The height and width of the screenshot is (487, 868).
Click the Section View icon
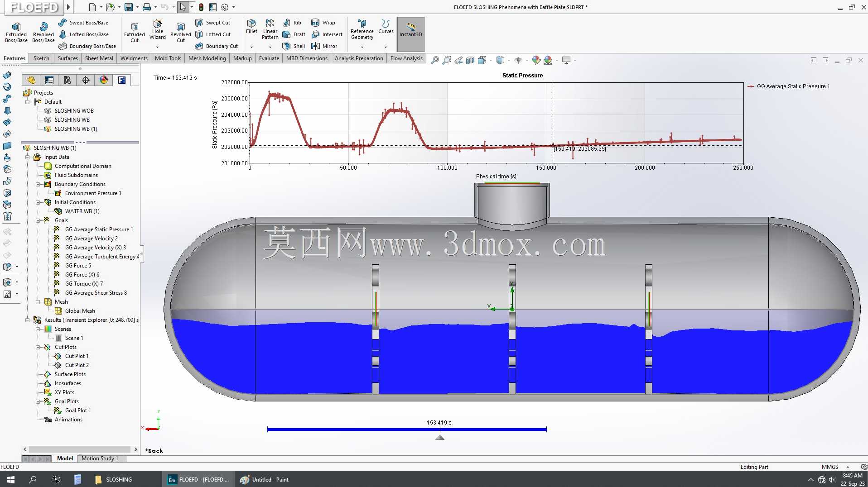point(470,60)
